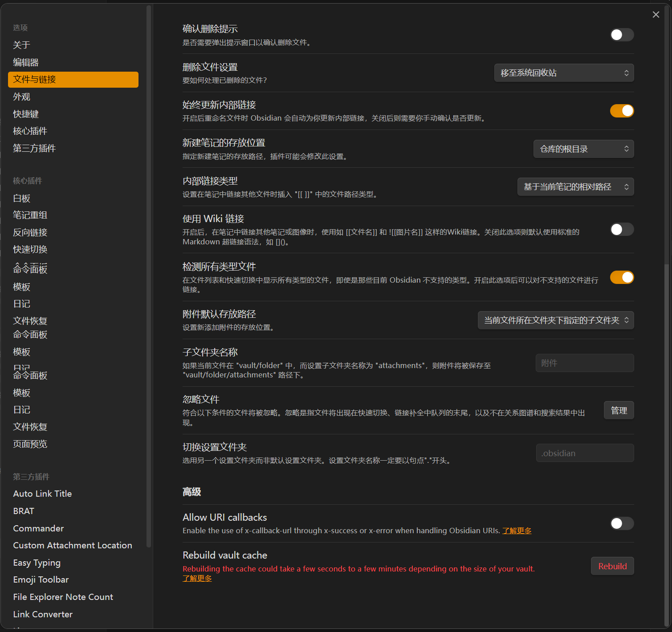Toggle Allow URI callbacks switch
The image size is (672, 632).
(x=622, y=523)
